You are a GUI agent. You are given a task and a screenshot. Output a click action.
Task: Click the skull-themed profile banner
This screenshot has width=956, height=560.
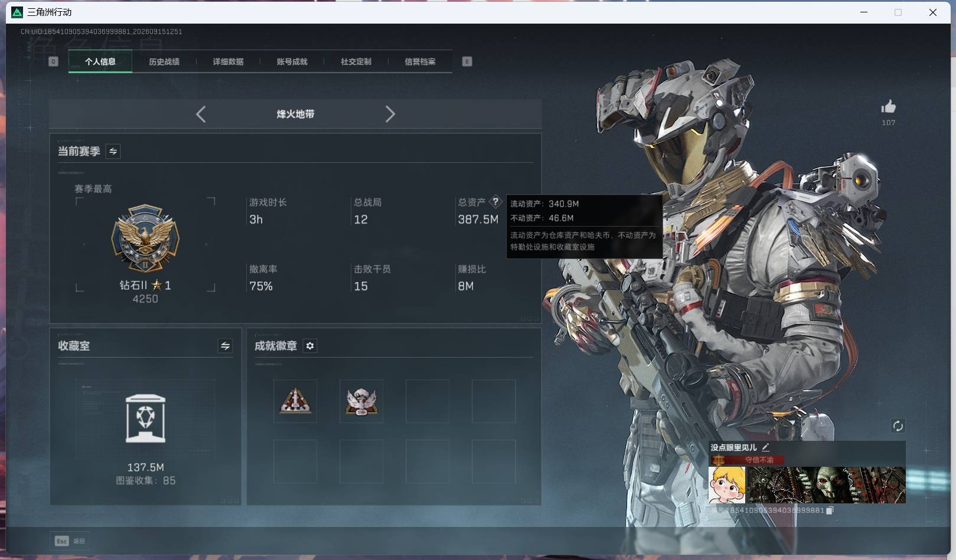click(x=826, y=485)
